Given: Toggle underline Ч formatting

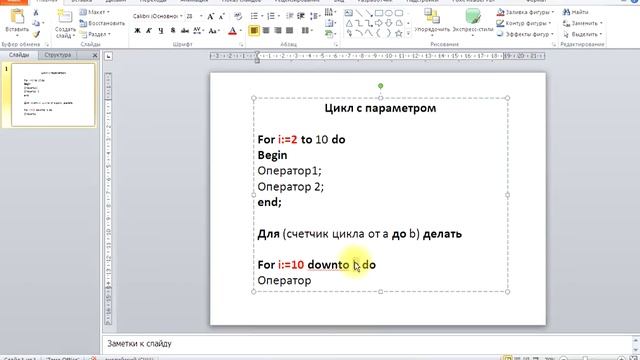Looking at the screenshot, I should (161, 31).
